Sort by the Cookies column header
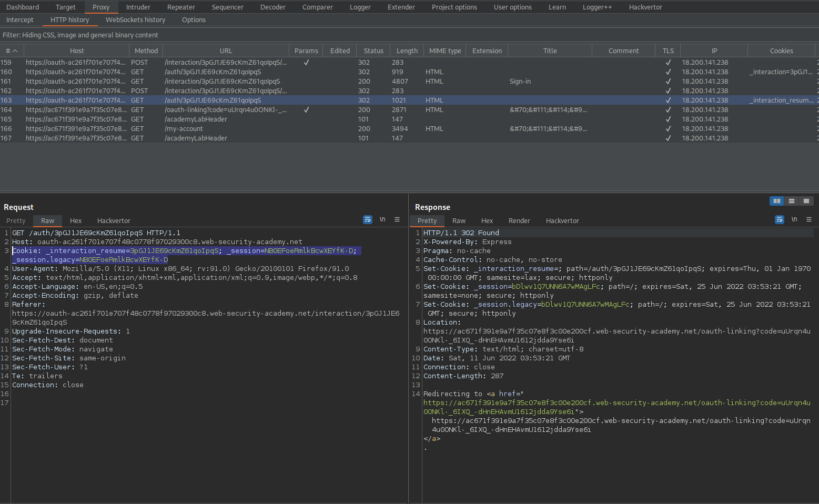Viewport: 819px width, 504px height. pyautogui.click(x=782, y=51)
